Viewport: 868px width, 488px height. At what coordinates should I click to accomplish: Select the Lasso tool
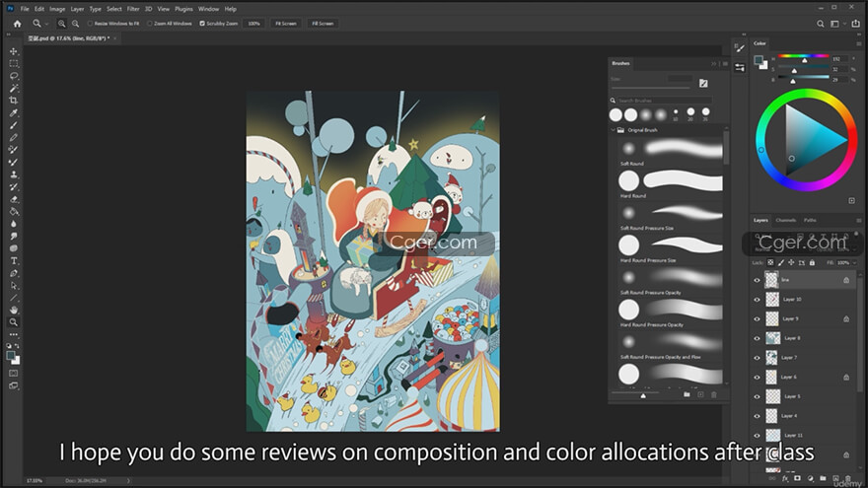point(13,76)
